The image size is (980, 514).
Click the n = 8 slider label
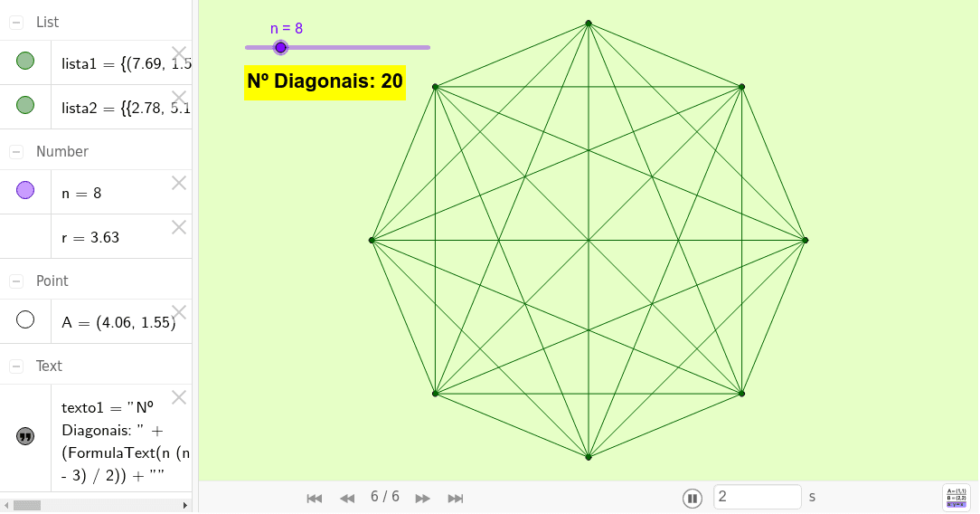(287, 28)
